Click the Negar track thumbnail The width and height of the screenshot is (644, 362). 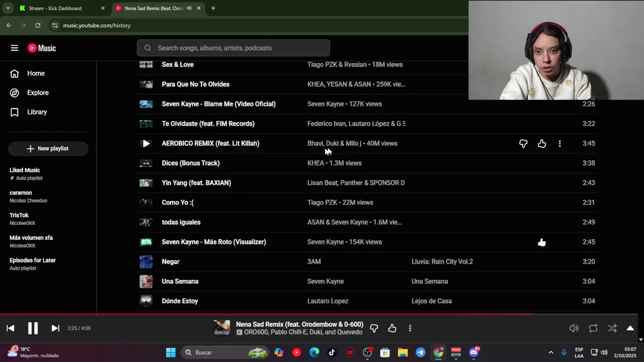(x=146, y=261)
